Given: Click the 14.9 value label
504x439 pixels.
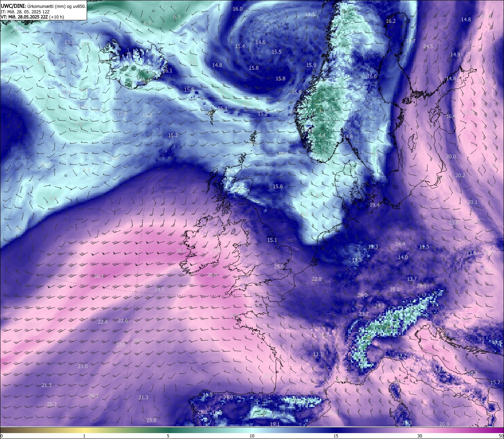Looking at the screenshot, I should [x=455, y=54].
